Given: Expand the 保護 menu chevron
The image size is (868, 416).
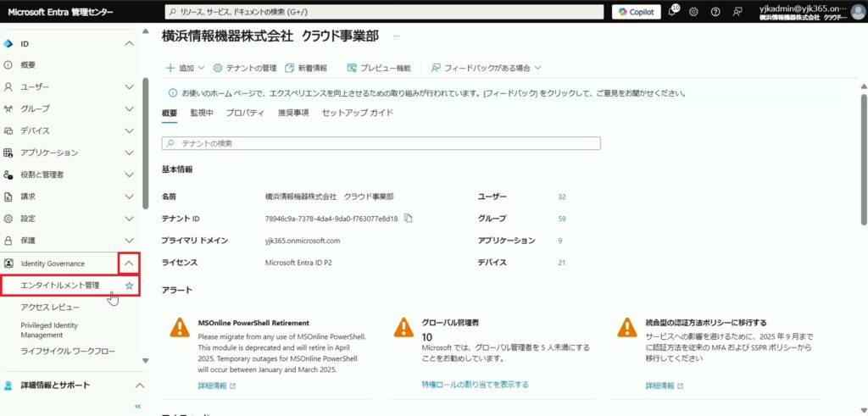Looking at the screenshot, I should (x=129, y=240).
